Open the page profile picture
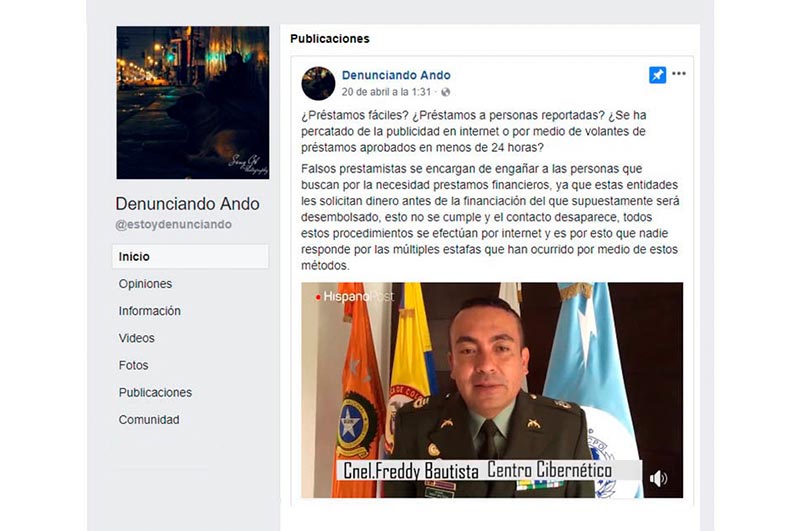This screenshot has height=531, width=800. 193,103
